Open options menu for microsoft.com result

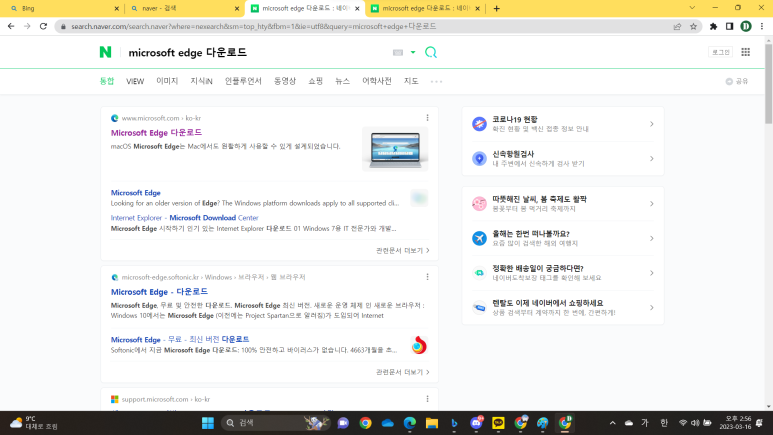coord(427,118)
